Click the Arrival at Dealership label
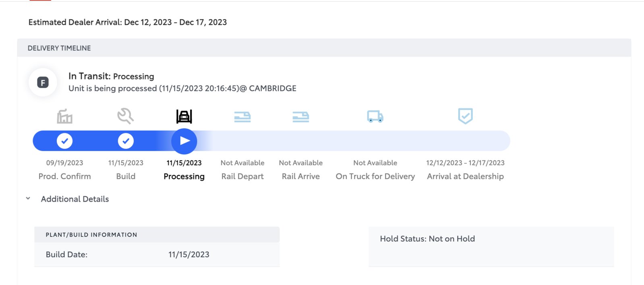The height and width of the screenshot is (285, 644). click(x=465, y=176)
